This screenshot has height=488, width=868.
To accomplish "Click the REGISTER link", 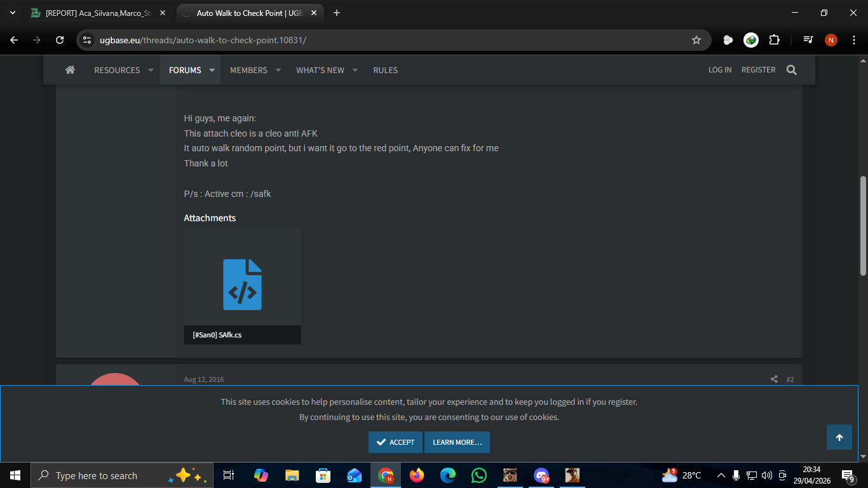I will pyautogui.click(x=758, y=70).
